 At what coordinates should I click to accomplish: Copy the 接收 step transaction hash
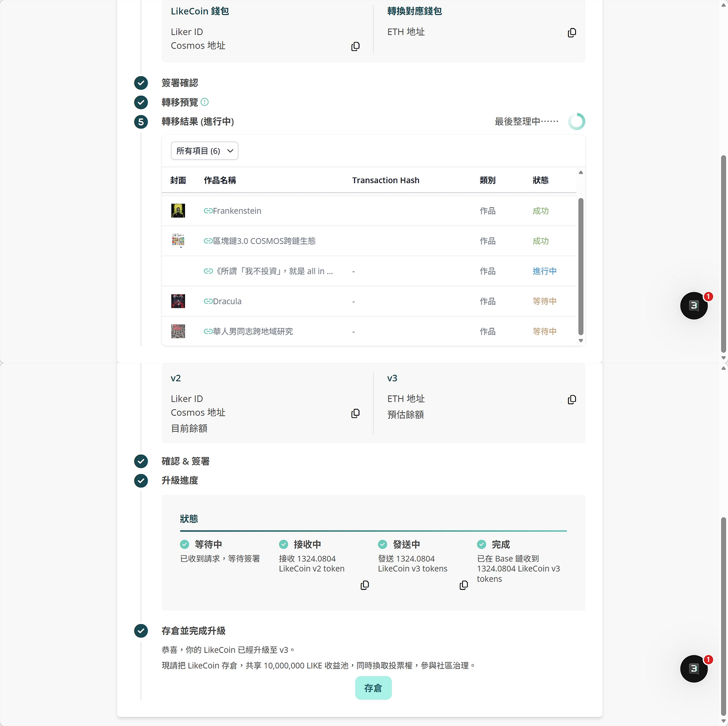(x=364, y=585)
